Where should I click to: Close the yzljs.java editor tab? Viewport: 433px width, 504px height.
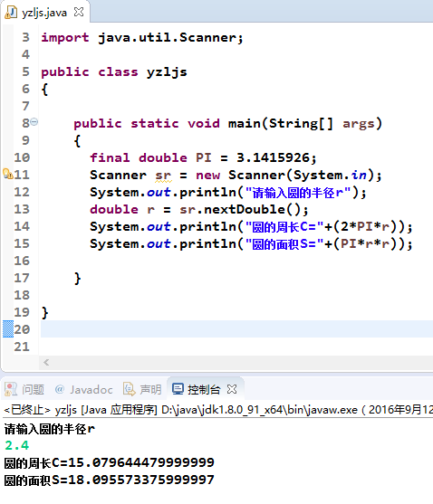(x=79, y=12)
